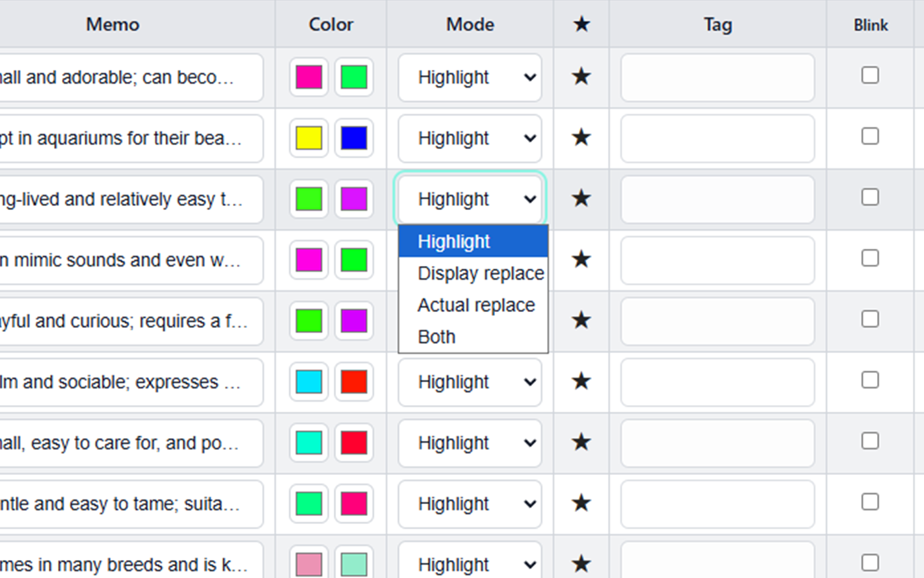Image resolution: width=924 pixels, height=578 pixels.
Task: Open the yellow color swatch in aquariums row
Action: pos(309,139)
